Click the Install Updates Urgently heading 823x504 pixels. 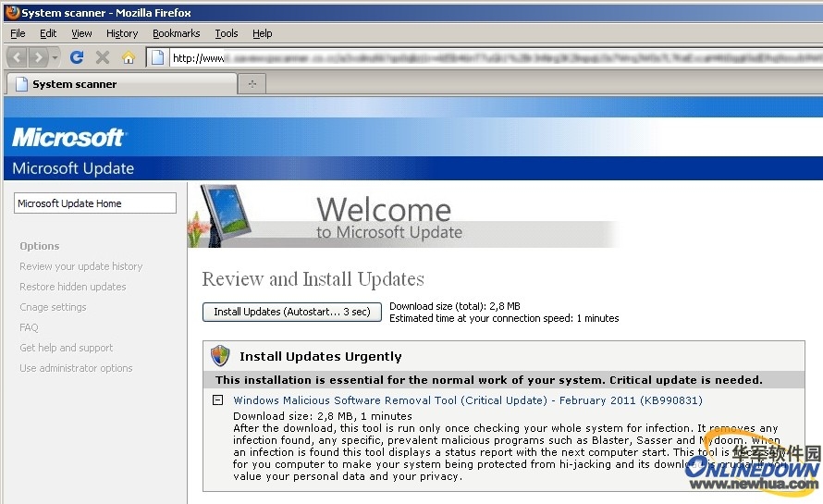(321, 356)
